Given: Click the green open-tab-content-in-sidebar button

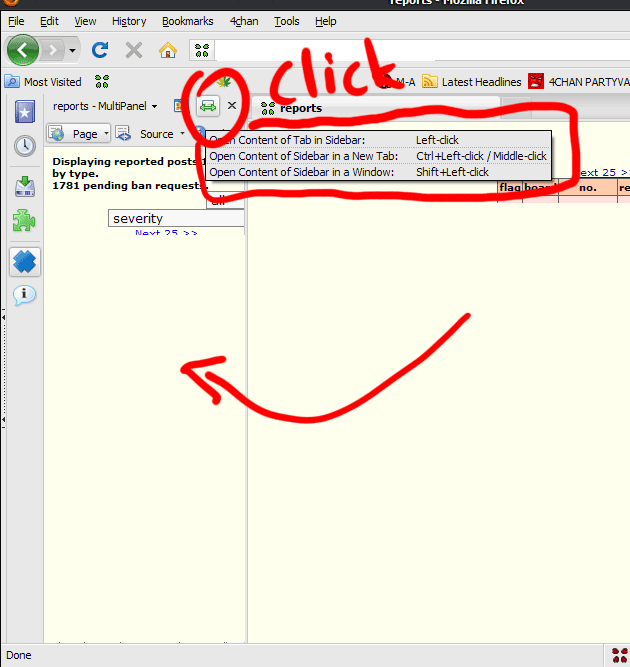Looking at the screenshot, I should 208,105.
